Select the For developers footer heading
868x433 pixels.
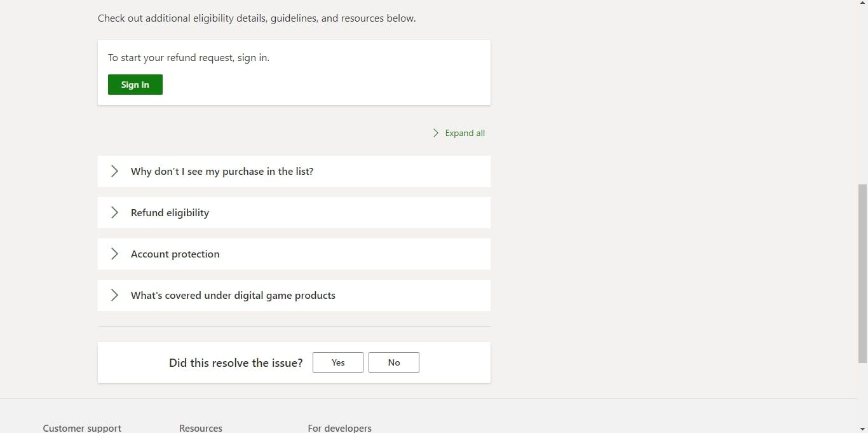[x=339, y=428]
